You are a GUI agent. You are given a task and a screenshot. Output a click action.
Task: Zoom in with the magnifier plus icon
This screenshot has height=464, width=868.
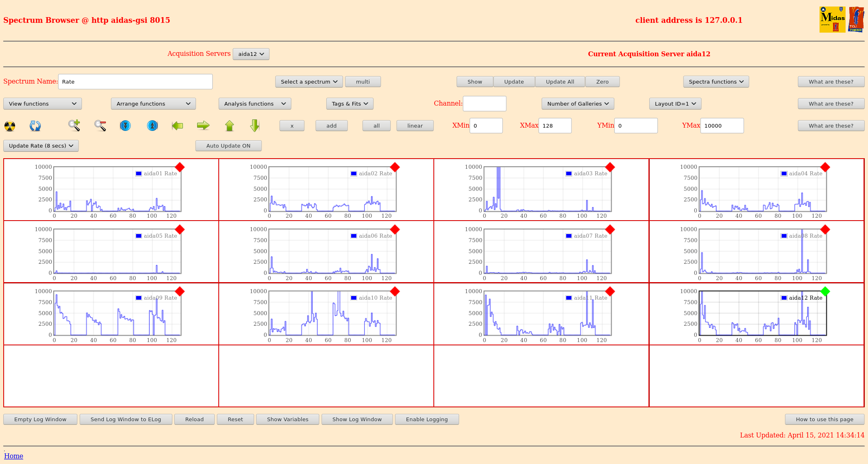tap(74, 126)
